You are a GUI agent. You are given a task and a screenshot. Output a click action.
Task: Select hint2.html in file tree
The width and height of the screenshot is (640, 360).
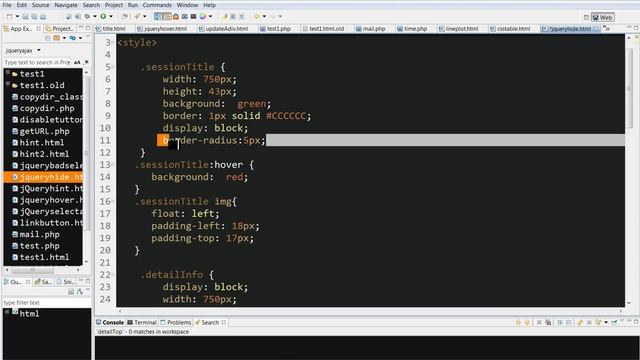pyautogui.click(x=44, y=154)
